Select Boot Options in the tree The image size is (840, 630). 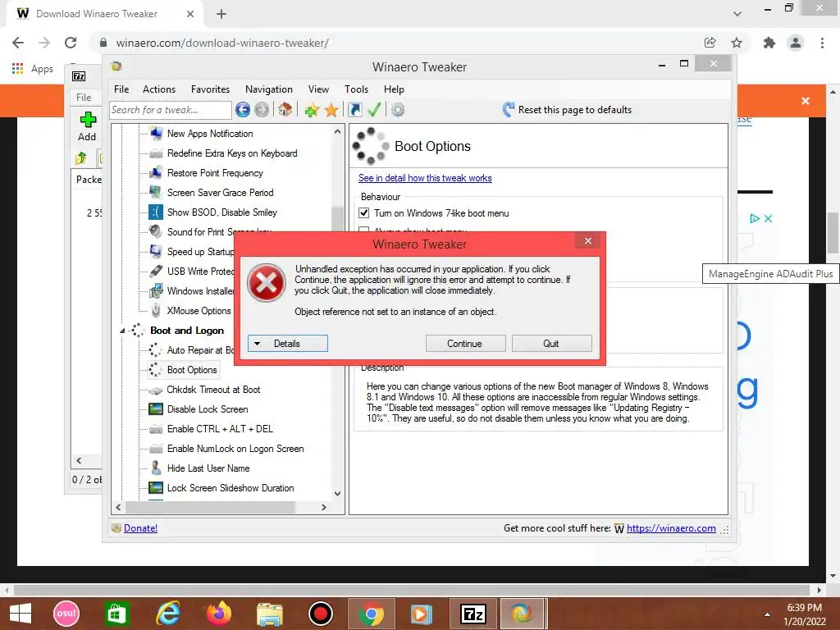pyautogui.click(x=192, y=370)
